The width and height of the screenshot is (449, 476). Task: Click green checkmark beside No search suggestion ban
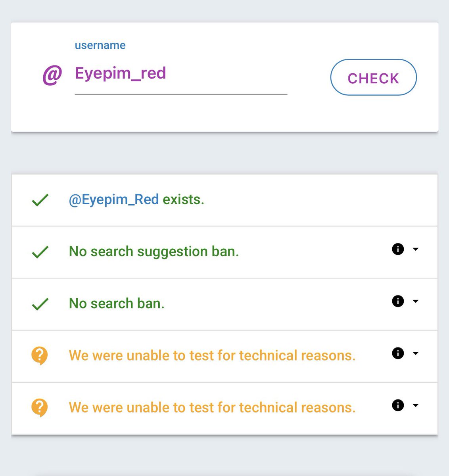coord(40,252)
